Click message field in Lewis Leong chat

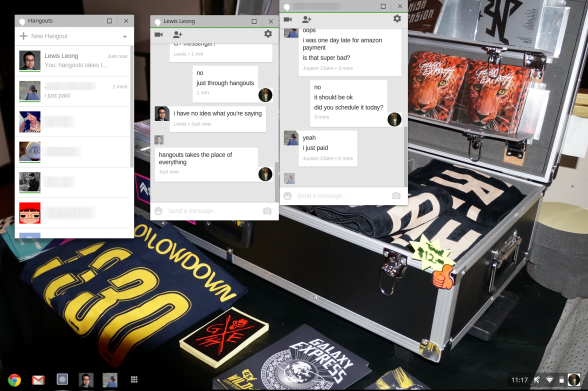(x=213, y=211)
